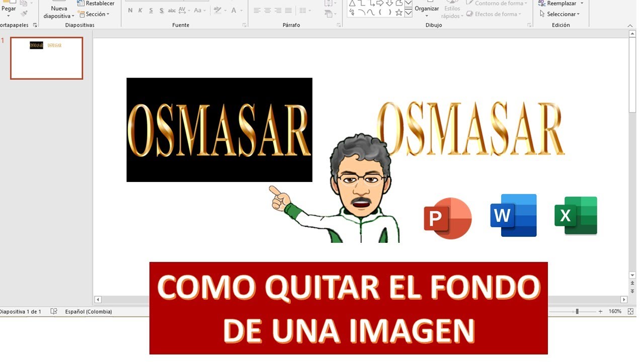Expand the Sección dropdown

pos(94,14)
